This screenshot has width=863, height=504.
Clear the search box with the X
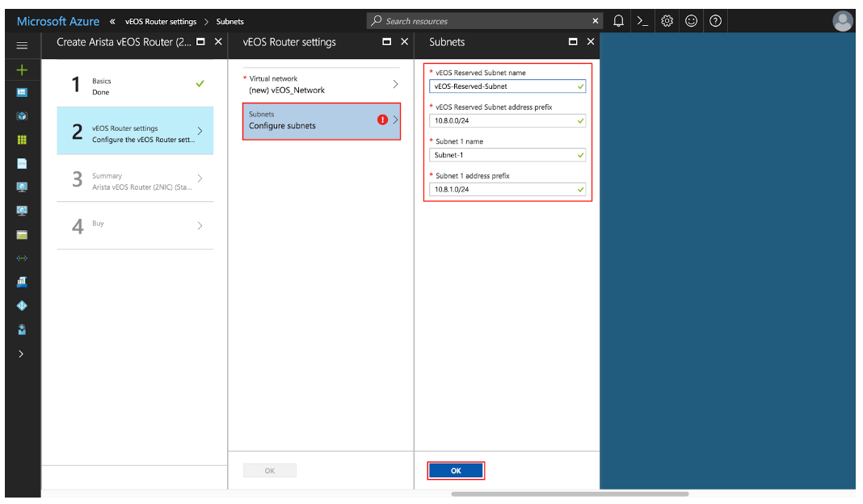(x=595, y=21)
